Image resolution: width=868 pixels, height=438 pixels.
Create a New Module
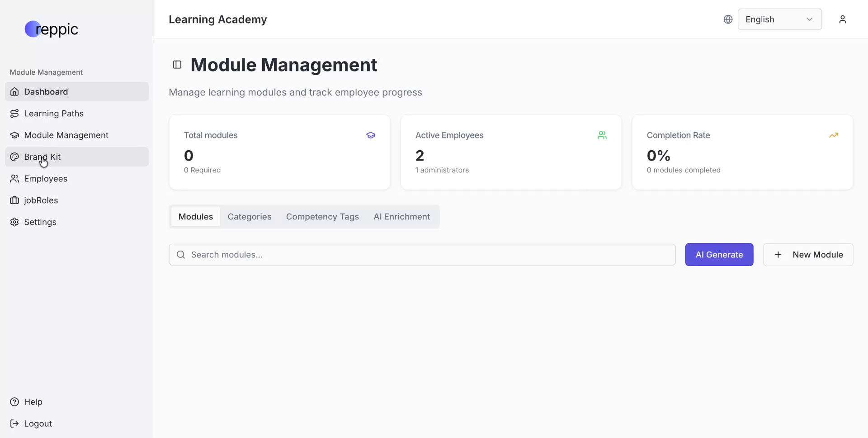tap(808, 255)
